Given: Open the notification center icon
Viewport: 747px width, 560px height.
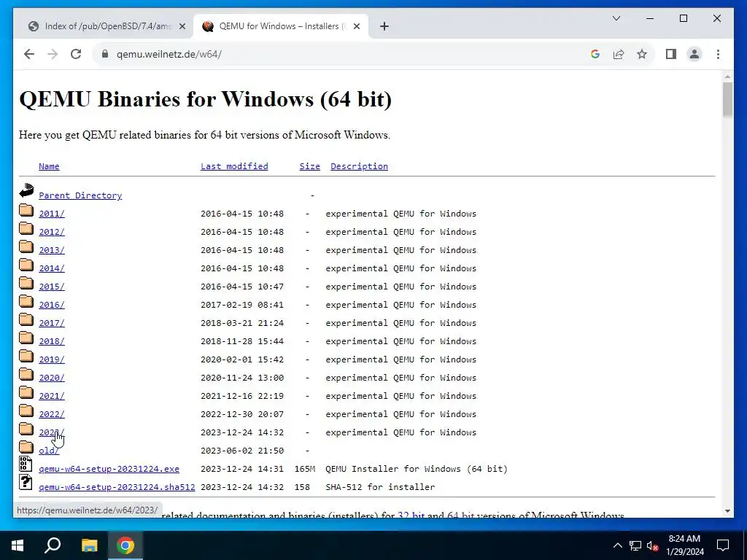Looking at the screenshot, I should [x=723, y=545].
